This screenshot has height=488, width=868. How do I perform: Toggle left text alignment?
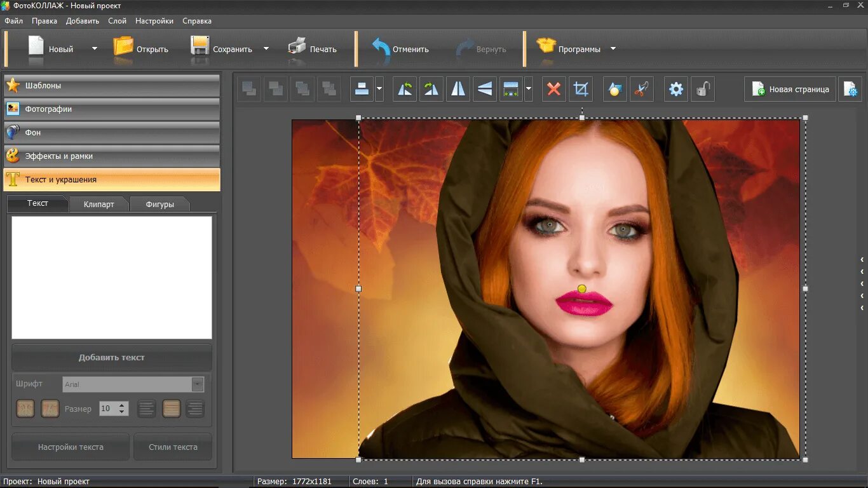147,409
